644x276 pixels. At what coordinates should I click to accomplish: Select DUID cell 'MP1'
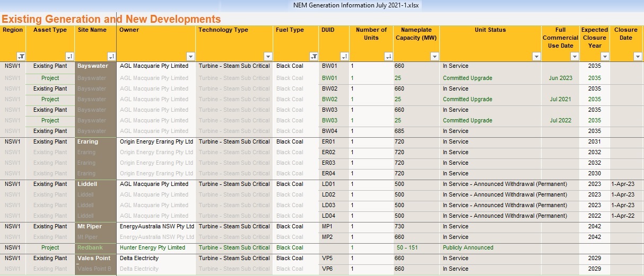tap(334, 226)
